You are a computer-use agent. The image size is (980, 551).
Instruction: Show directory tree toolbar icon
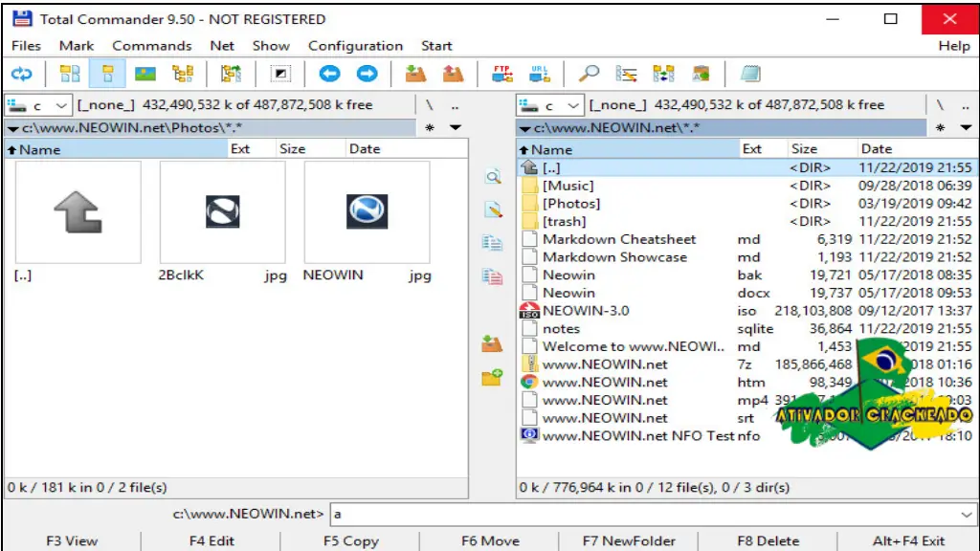[x=183, y=74]
